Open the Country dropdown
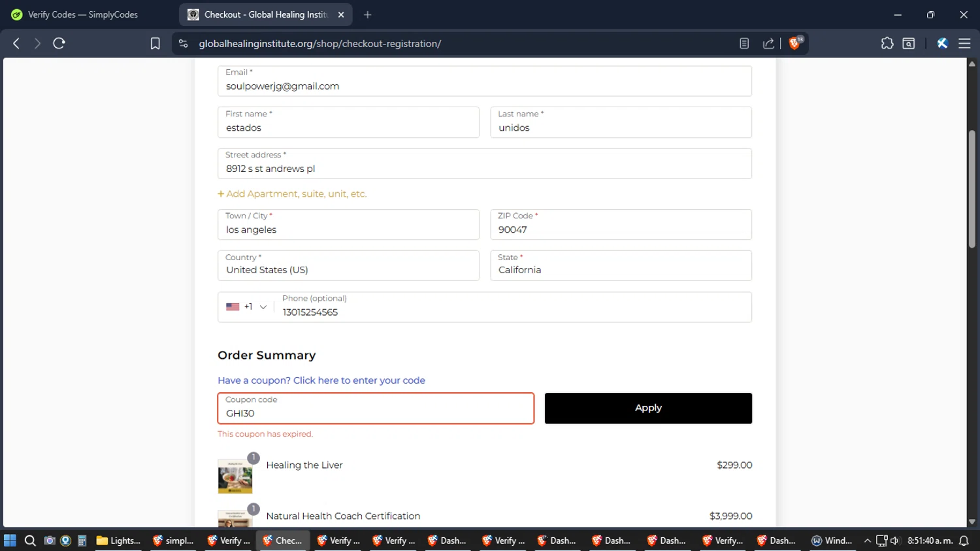Screen dimensions: 980x551 348,265
